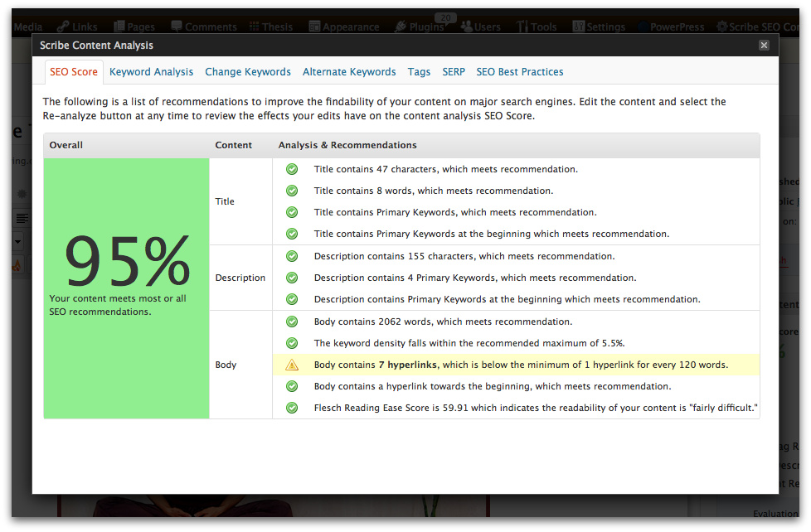811x532 pixels.
Task: Open the Change Keywords tab
Action: point(248,72)
